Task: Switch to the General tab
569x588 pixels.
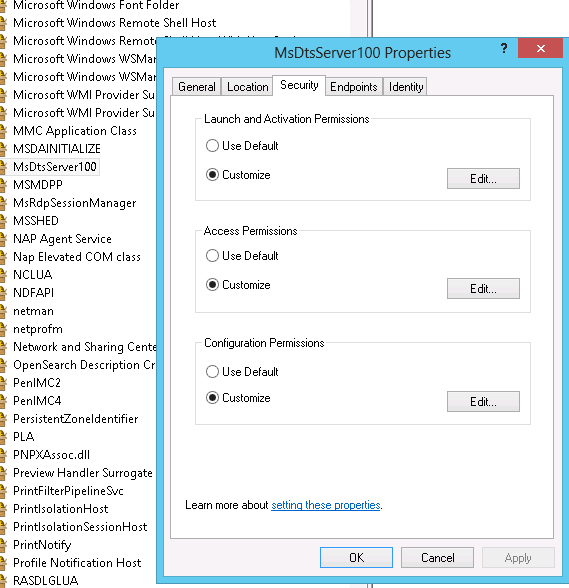Action: point(197,87)
